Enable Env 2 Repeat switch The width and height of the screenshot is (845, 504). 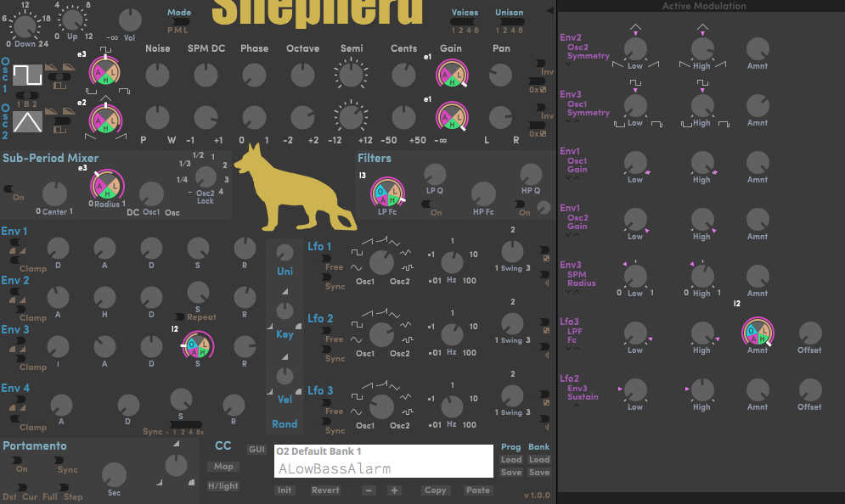click(179, 317)
